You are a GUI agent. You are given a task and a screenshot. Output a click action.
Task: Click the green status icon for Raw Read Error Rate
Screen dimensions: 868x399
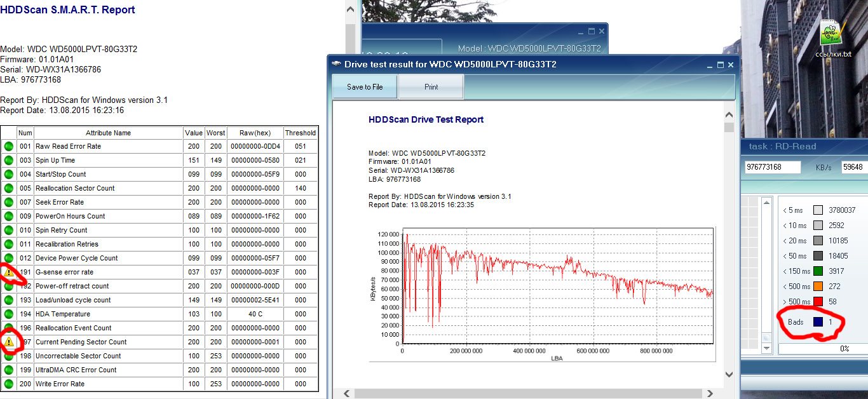[x=9, y=146]
